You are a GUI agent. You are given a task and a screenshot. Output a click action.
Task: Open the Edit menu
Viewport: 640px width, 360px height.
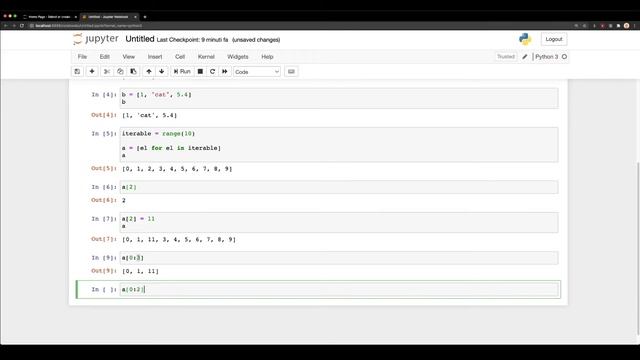104,57
